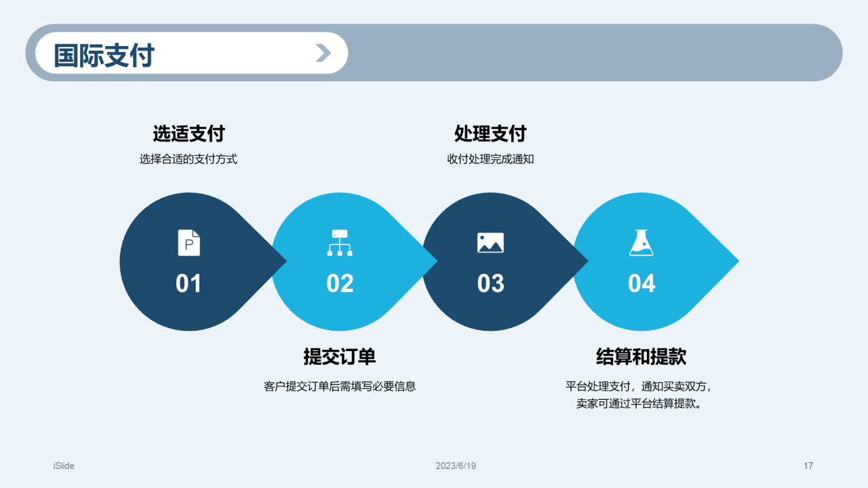Image resolution: width=868 pixels, height=488 pixels.
Task: Select the 结算和提款 heading
Action: click(x=641, y=357)
